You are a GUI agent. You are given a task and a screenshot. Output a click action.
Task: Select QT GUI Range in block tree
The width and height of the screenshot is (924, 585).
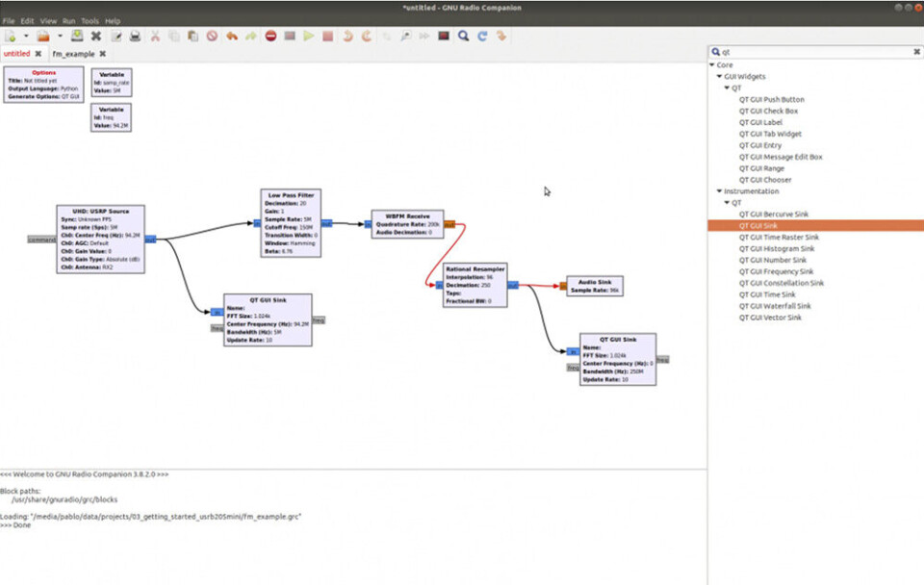tap(761, 168)
